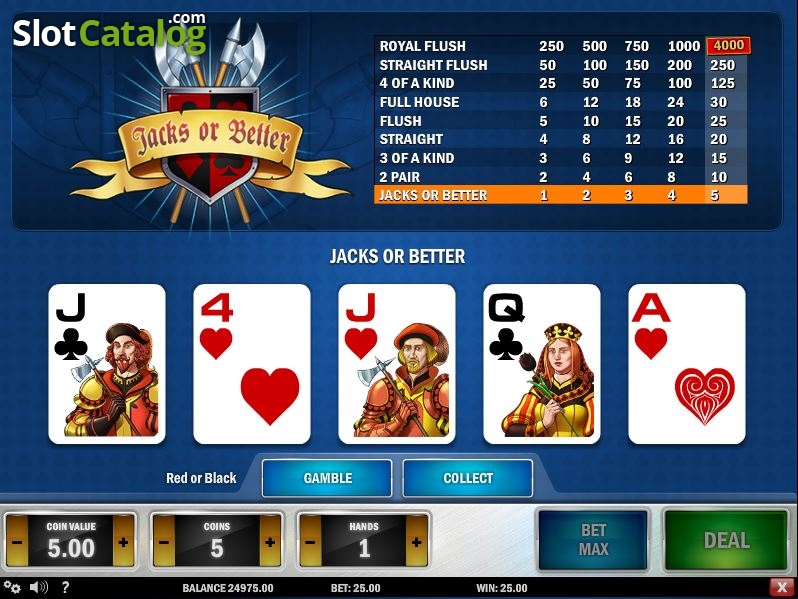Select Bet Max

[x=593, y=540]
